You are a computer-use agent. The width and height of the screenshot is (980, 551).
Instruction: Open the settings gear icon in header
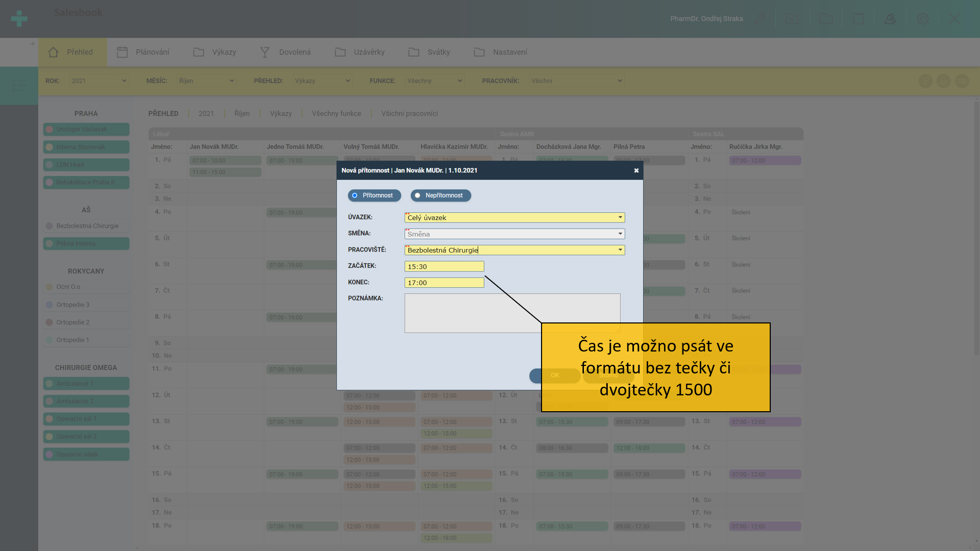click(923, 19)
